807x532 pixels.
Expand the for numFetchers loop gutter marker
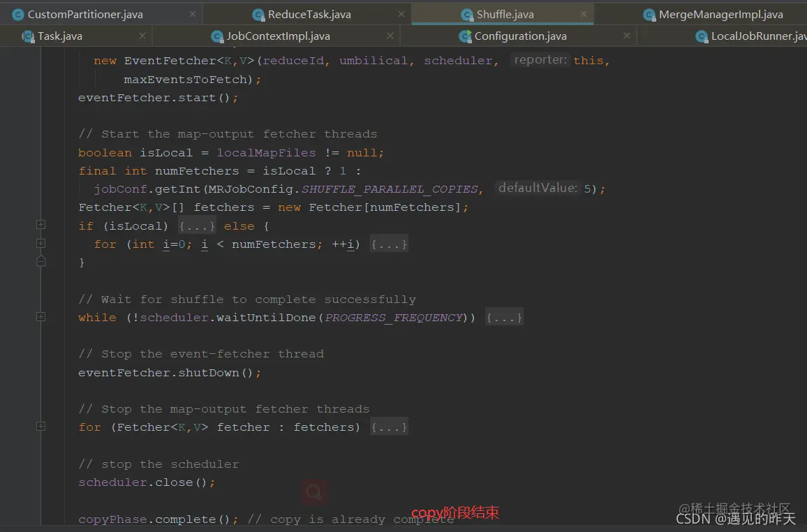(x=40, y=243)
